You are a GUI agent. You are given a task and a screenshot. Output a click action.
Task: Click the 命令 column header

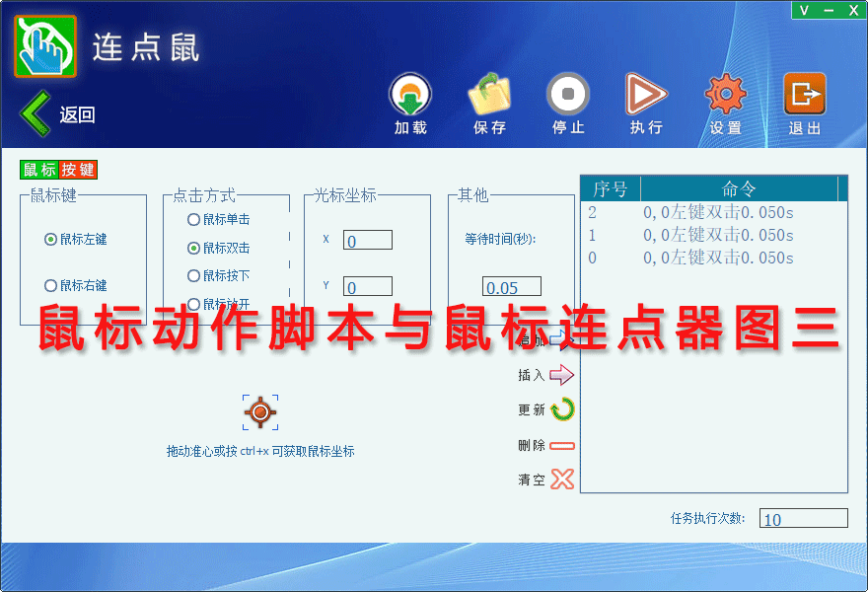coord(739,188)
